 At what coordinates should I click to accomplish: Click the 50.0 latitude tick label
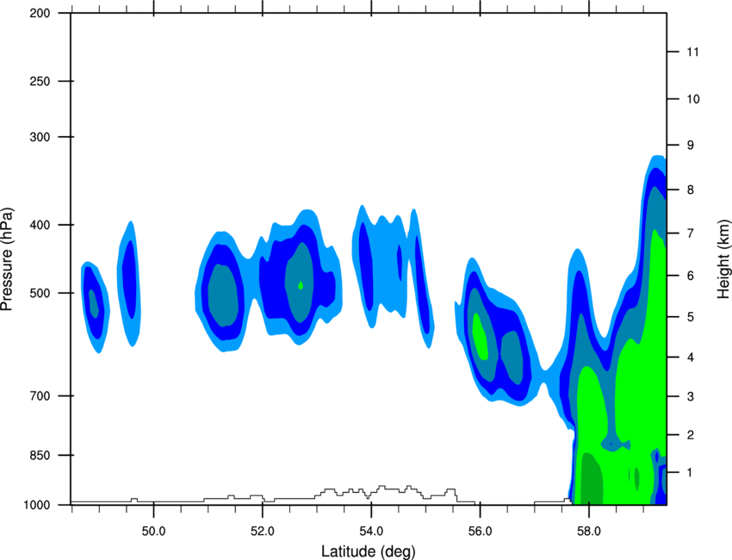pos(153,532)
